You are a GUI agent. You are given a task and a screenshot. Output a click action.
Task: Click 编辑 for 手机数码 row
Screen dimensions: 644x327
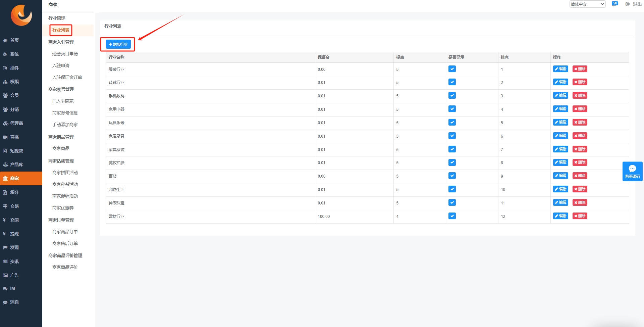click(560, 95)
